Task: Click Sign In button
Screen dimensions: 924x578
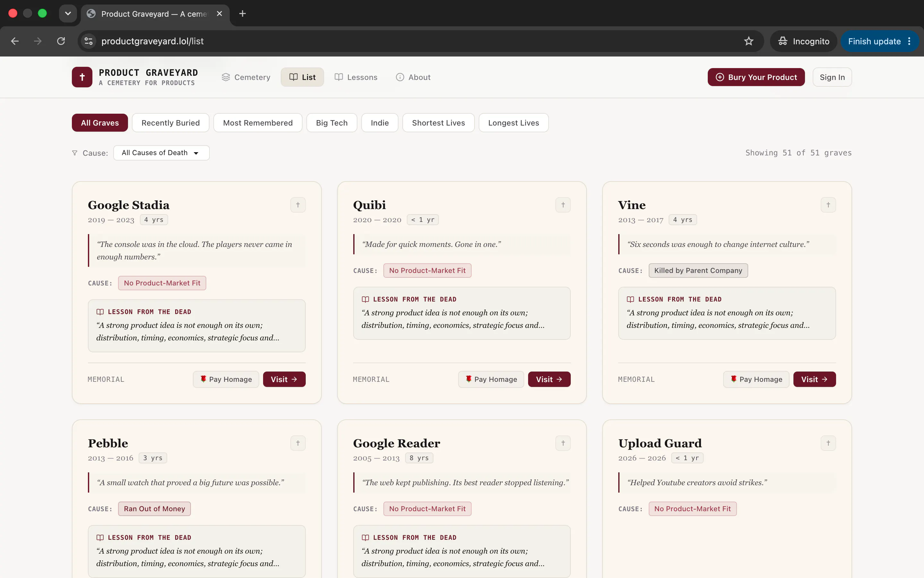Action: pos(832,77)
